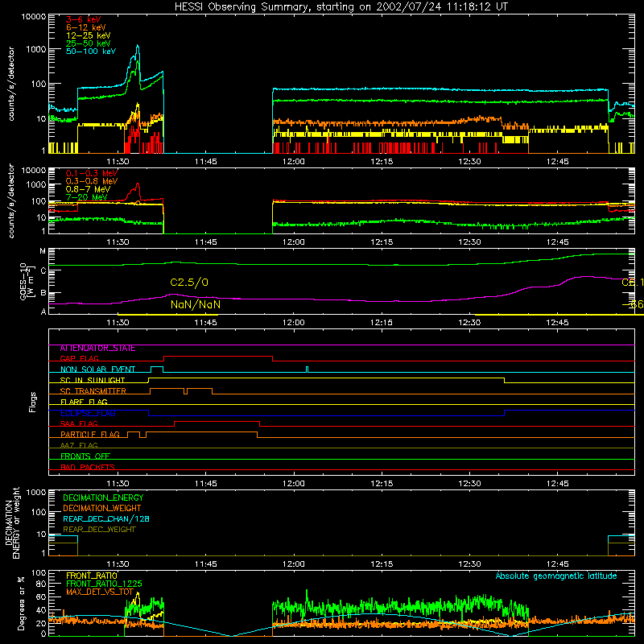Click the 'C2.5/0' GOES flare annotation
This screenshot has width=644, height=644.
(189, 283)
